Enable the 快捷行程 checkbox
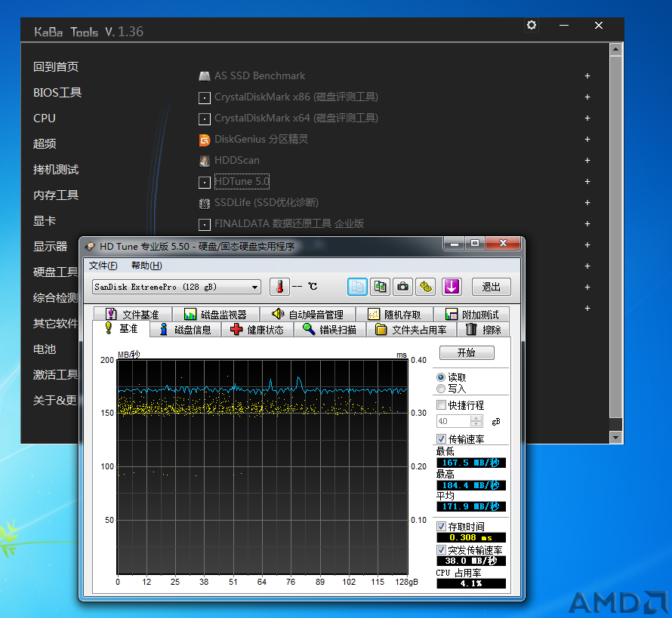This screenshot has width=672, height=618. click(x=441, y=404)
